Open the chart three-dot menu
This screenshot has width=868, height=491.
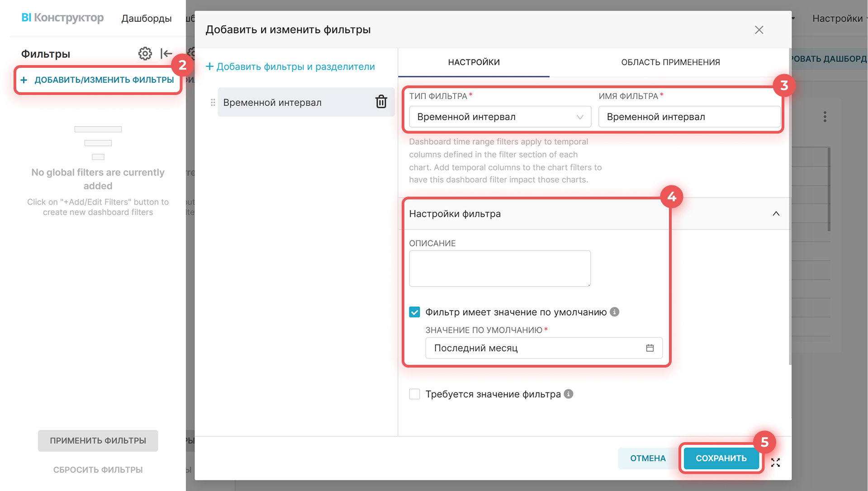click(825, 117)
